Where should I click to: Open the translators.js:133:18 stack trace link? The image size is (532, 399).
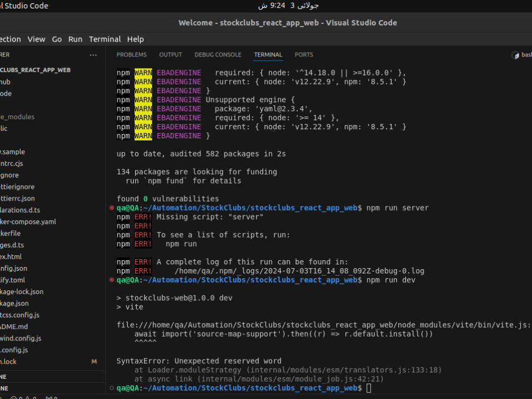(344, 370)
